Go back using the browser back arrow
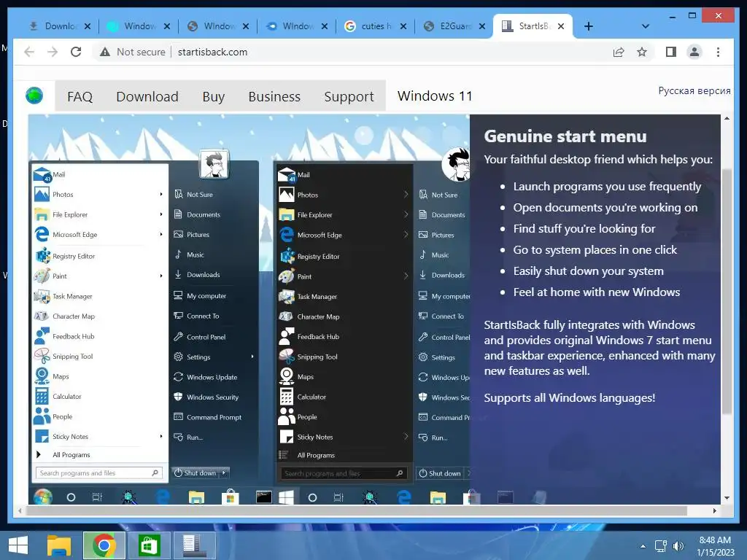 coord(29,52)
